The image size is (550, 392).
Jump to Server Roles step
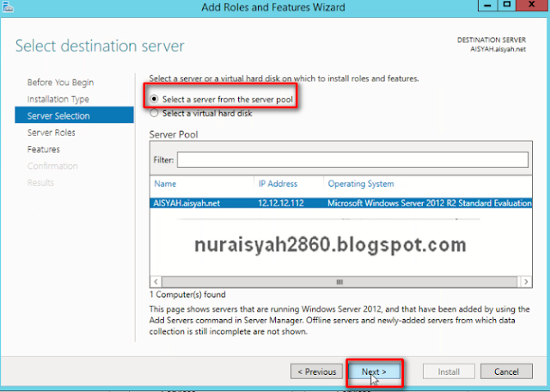[52, 132]
